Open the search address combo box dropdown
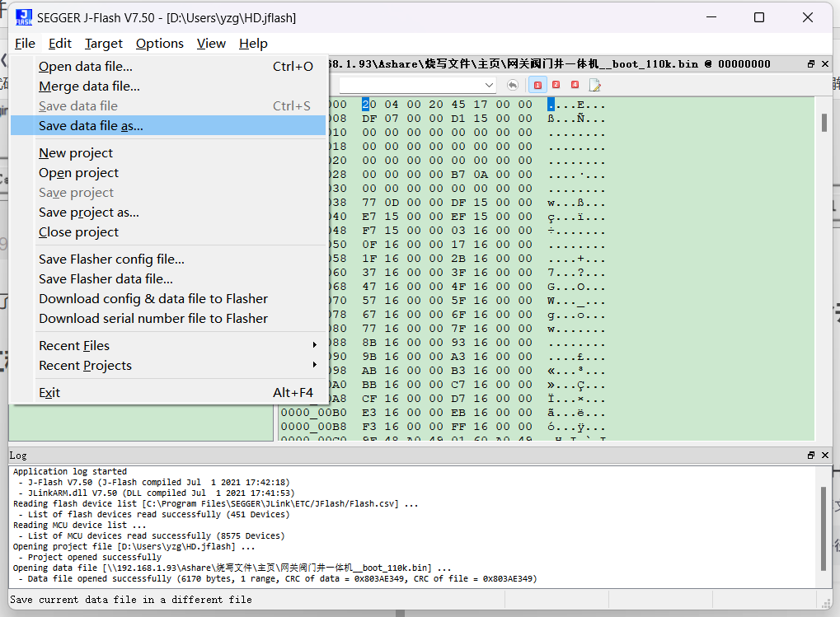This screenshot has height=617, width=840. [x=490, y=84]
